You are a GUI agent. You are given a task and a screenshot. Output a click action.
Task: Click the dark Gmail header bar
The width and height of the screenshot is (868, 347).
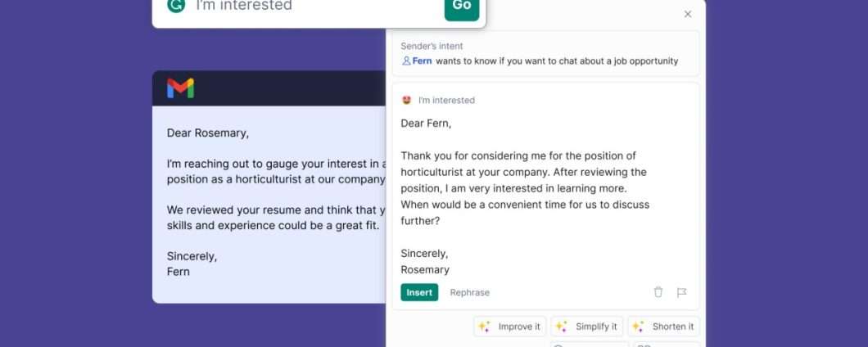pyautogui.click(x=269, y=88)
